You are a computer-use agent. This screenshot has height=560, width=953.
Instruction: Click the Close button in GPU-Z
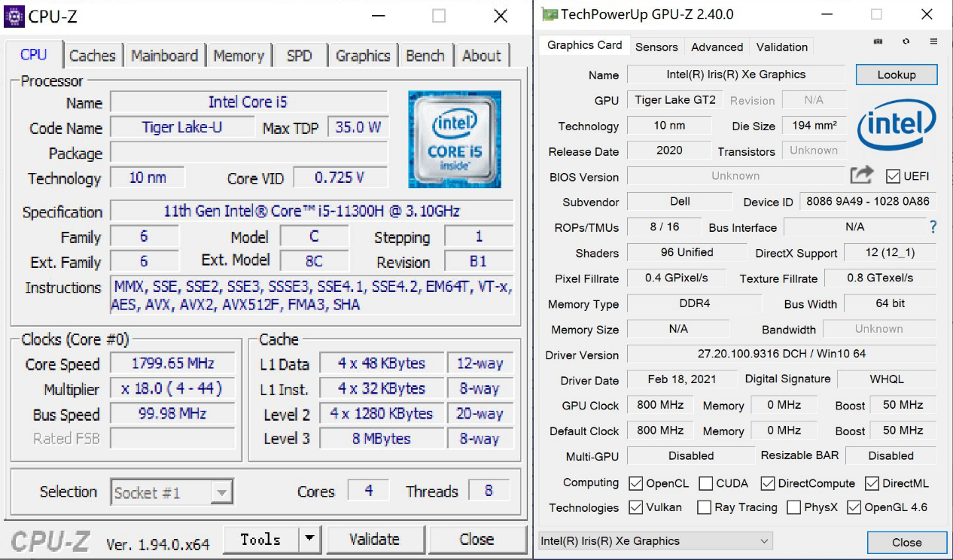[906, 542]
